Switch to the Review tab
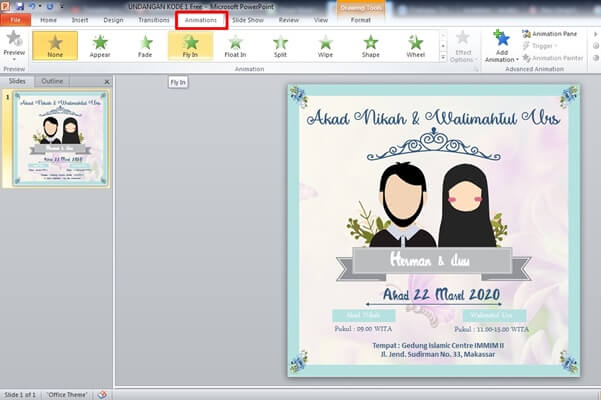 pyautogui.click(x=289, y=20)
